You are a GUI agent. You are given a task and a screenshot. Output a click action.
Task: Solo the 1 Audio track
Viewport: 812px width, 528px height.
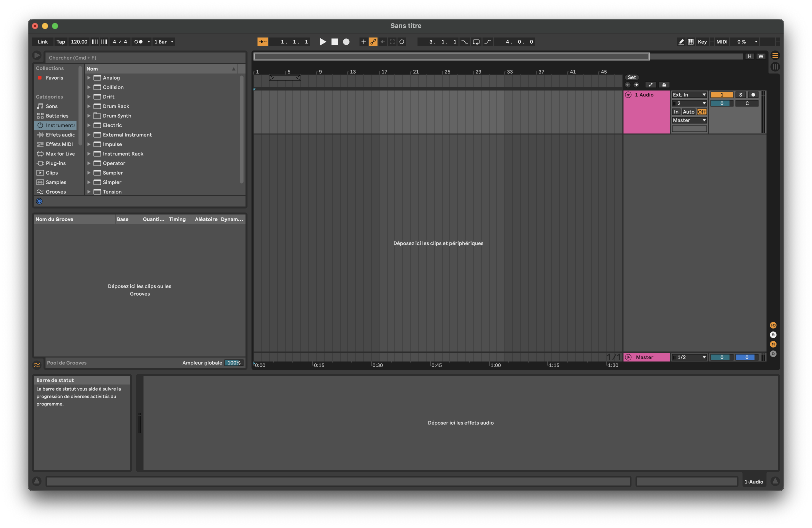tap(740, 95)
